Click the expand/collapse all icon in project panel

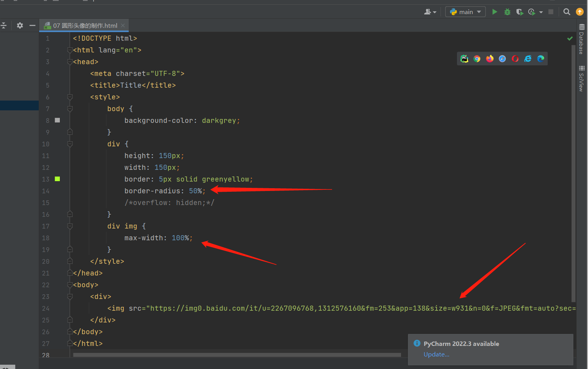click(4, 25)
